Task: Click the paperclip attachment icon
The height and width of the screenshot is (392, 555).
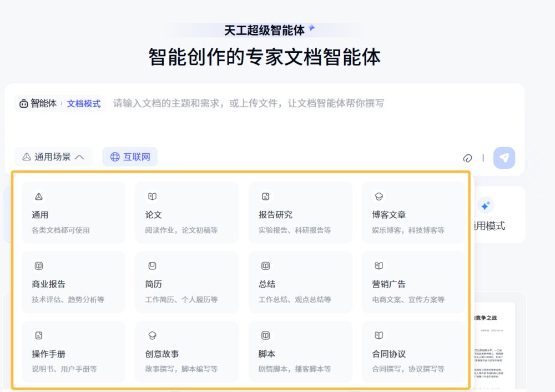Action: point(467,158)
